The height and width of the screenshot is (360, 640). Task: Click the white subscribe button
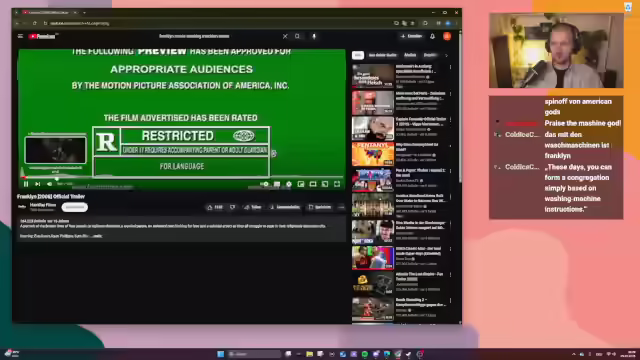point(75,207)
